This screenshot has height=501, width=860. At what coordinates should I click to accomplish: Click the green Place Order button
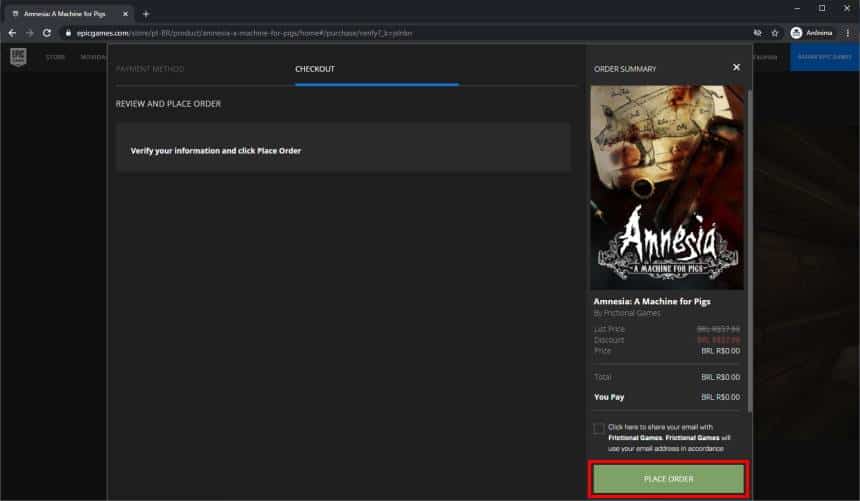[669, 479]
